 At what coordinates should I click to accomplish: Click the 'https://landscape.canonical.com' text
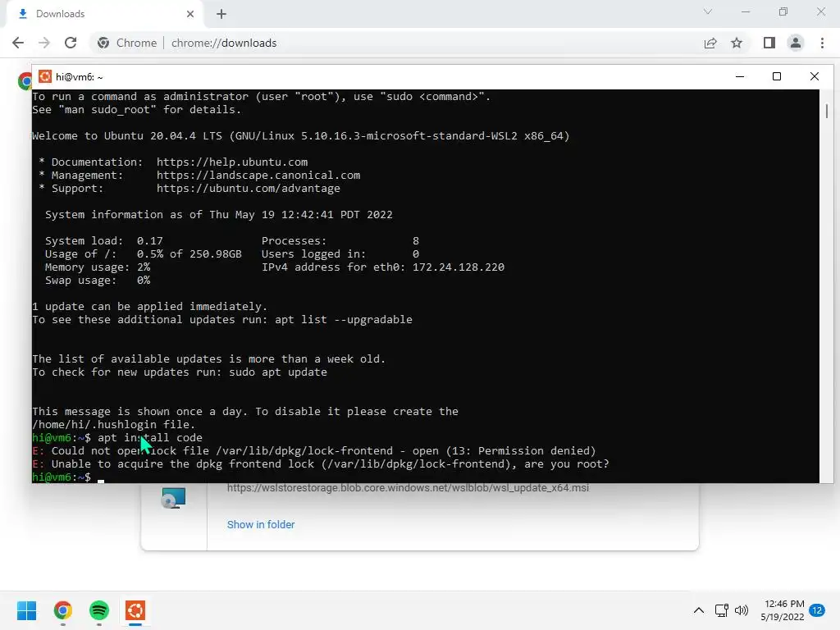(x=258, y=176)
